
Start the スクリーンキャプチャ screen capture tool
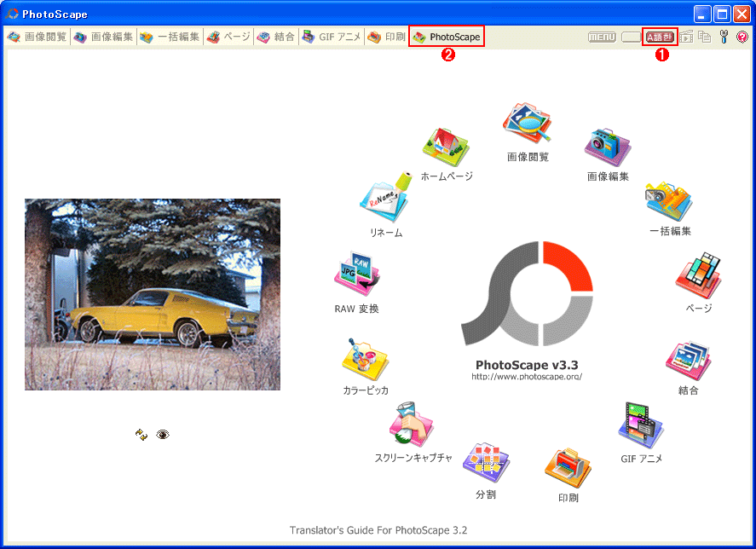(x=413, y=424)
